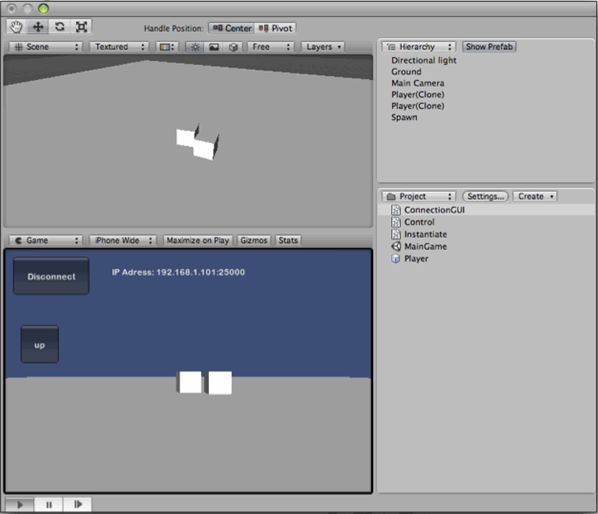Select Main Camera in Hierarchy
The width and height of the screenshot is (598, 514).
418,83
